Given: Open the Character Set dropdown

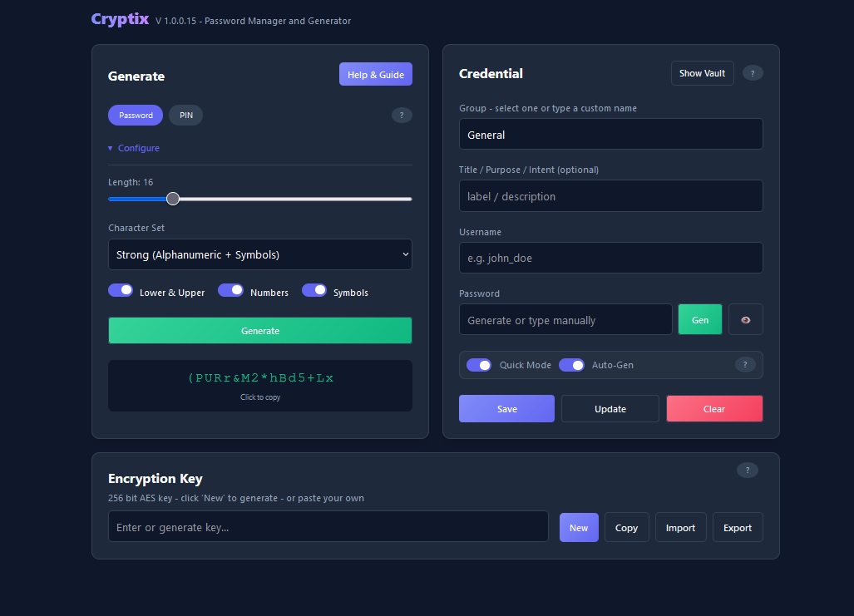Looking at the screenshot, I should pos(259,254).
